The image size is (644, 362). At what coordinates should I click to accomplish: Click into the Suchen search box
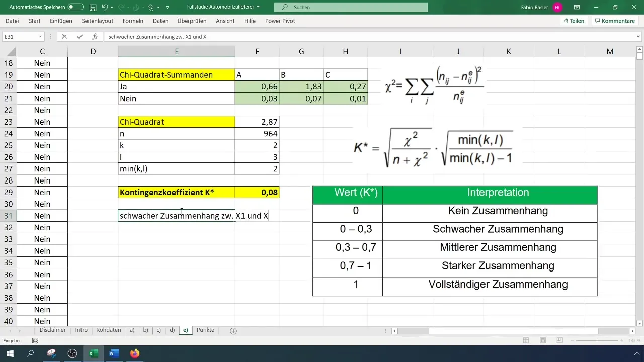351,7
